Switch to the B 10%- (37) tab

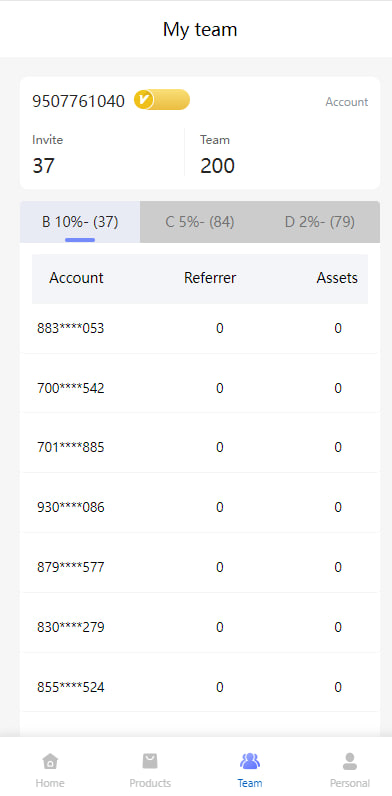click(80, 222)
